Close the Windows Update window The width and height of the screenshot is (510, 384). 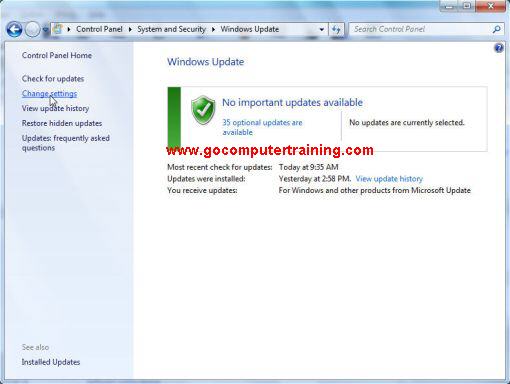coord(491,6)
